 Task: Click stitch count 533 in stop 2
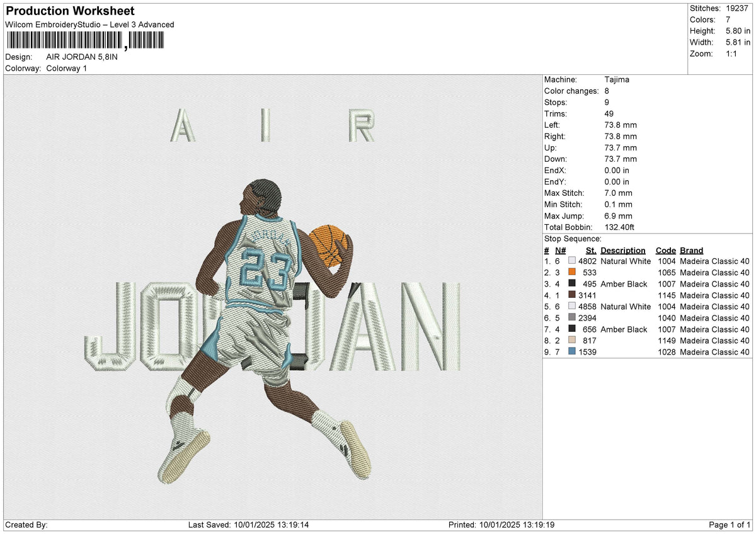click(590, 272)
